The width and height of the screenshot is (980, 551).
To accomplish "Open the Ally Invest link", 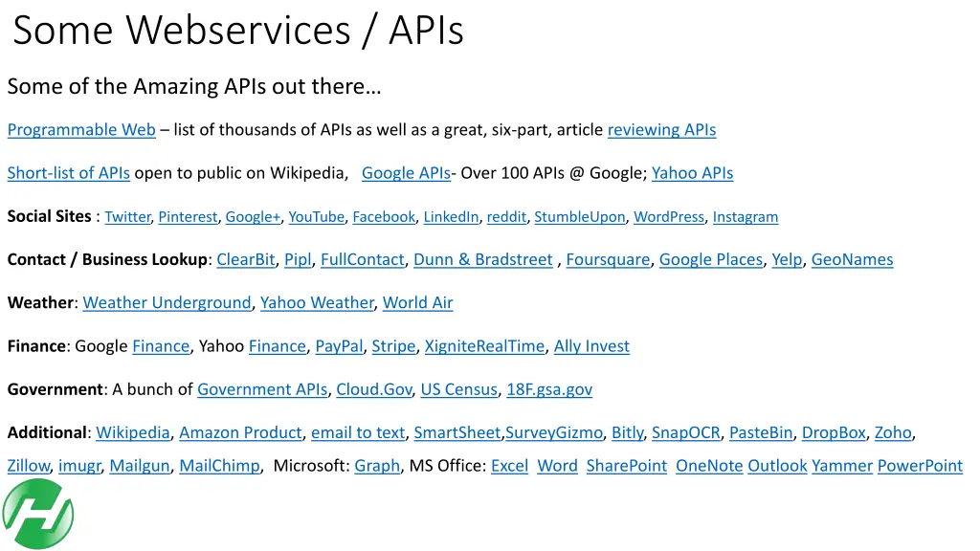I will click(x=591, y=346).
